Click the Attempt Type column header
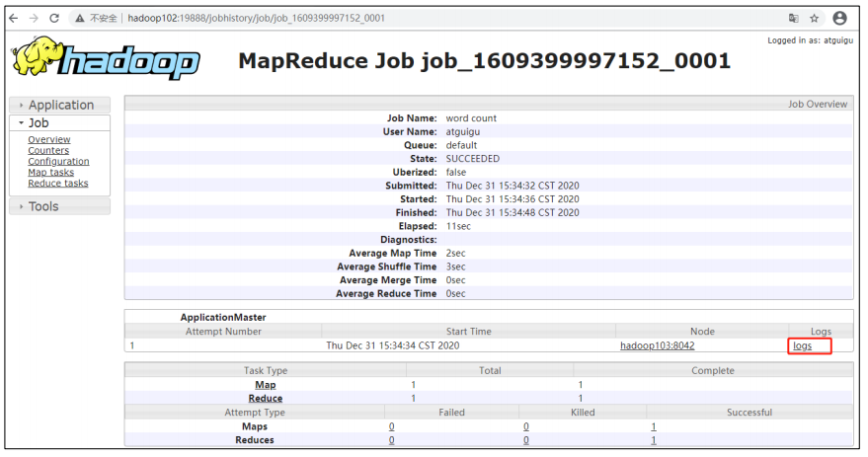The width and height of the screenshot is (868, 457). click(255, 413)
